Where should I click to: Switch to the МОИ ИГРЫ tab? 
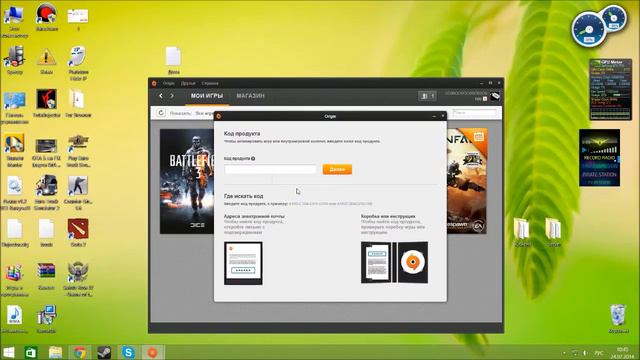tap(207, 96)
